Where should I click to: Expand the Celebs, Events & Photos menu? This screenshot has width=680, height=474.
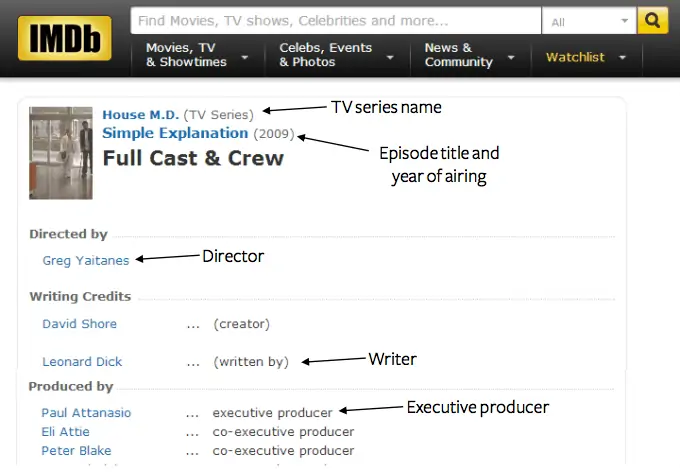[x=334, y=55]
